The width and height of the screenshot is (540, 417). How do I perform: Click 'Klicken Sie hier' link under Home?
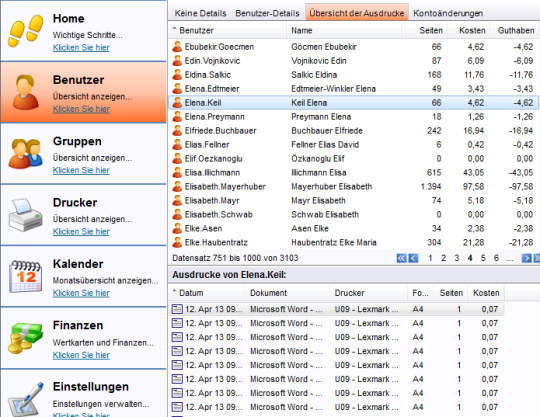click(x=81, y=48)
